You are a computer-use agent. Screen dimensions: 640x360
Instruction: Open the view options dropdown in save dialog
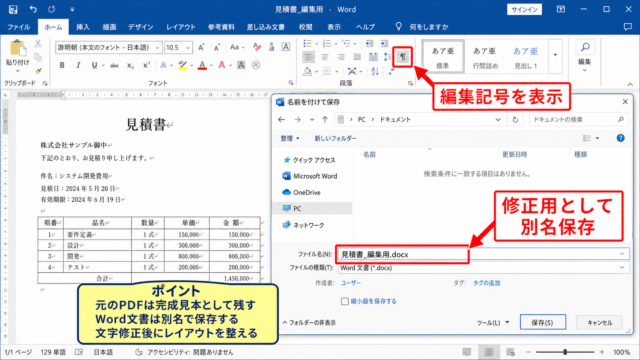[x=597, y=138]
